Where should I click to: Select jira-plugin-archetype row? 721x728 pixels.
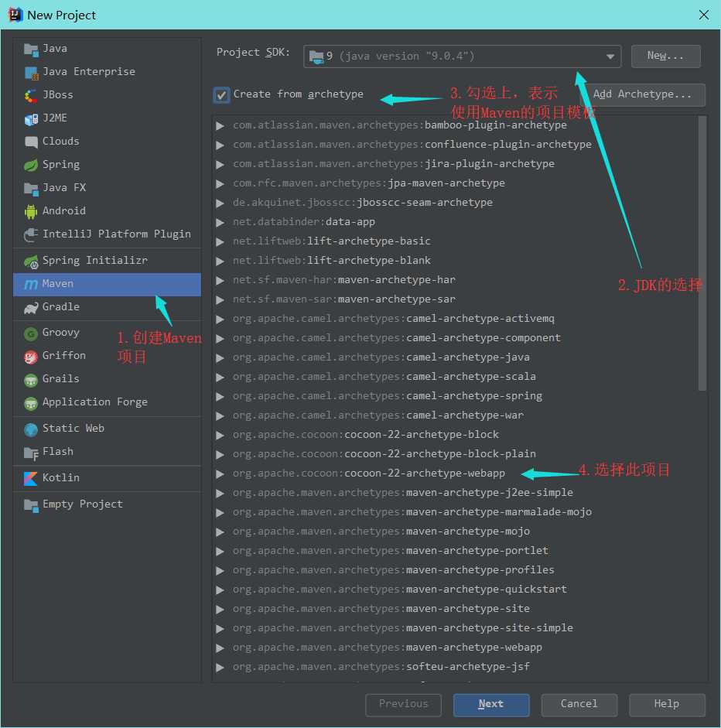coord(455,164)
